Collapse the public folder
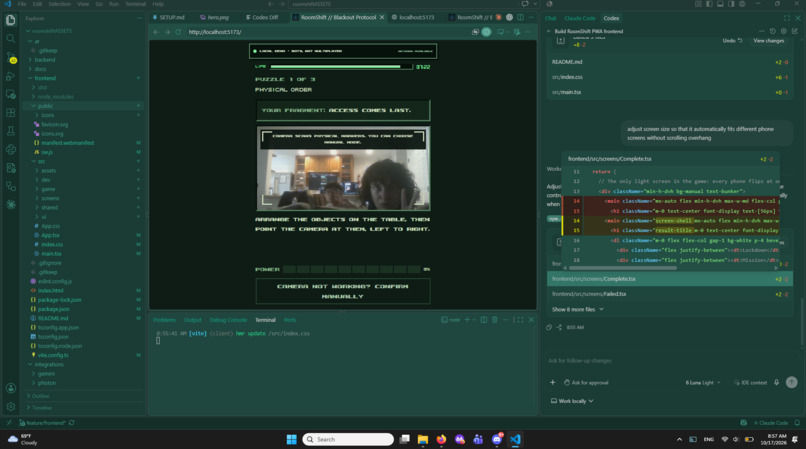Image resolution: width=806 pixels, height=449 pixels. (45, 106)
